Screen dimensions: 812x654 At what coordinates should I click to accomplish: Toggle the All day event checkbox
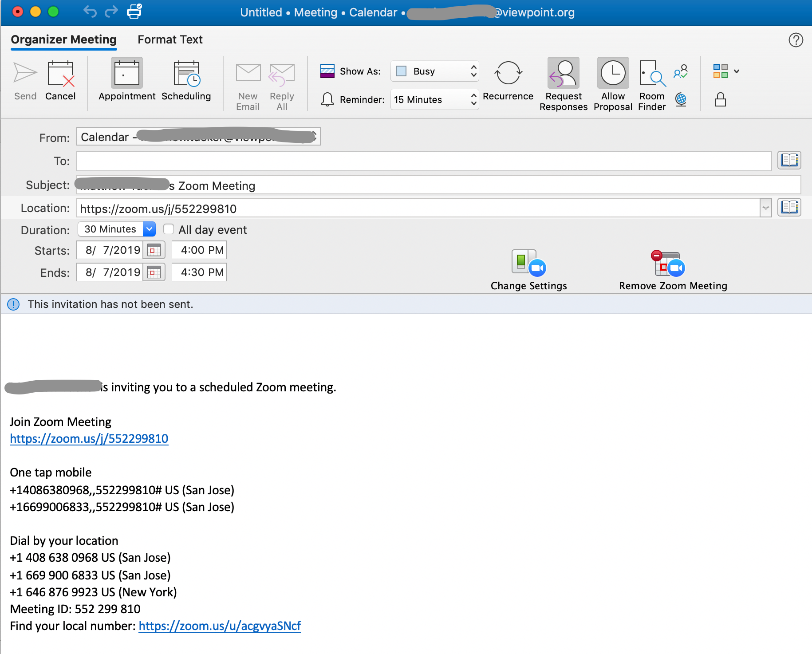pyautogui.click(x=169, y=229)
